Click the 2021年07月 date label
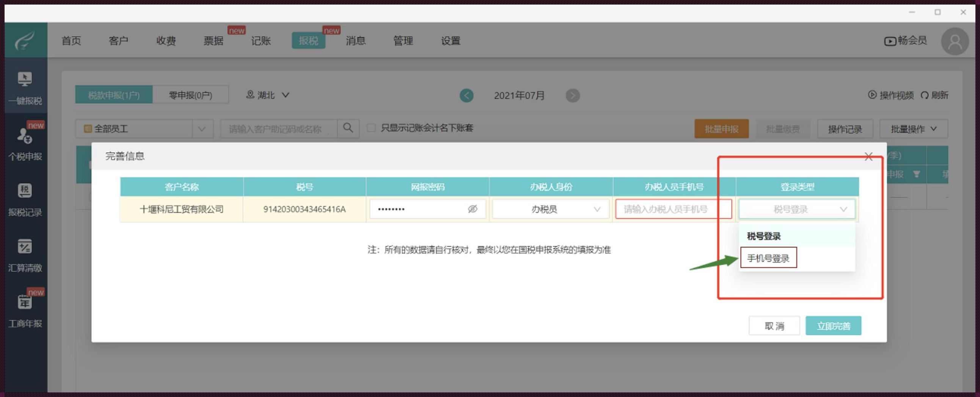The height and width of the screenshot is (397, 980). pos(519,95)
